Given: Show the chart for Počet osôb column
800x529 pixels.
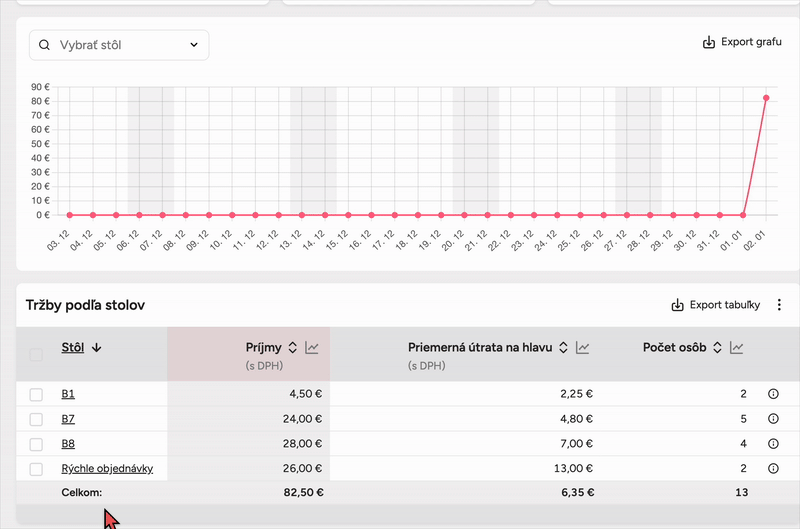Looking at the screenshot, I should click(x=737, y=348).
